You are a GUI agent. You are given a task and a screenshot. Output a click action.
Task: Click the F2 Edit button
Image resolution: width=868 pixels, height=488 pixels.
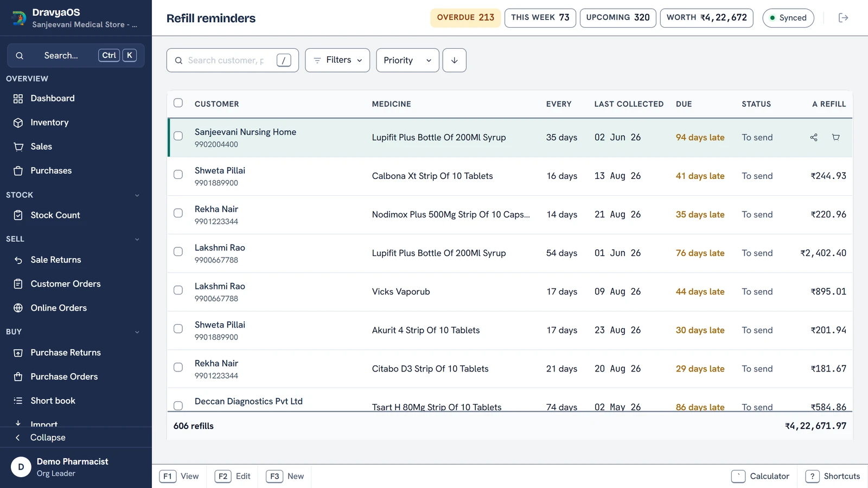pyautogui.click(x=233, y=476)
